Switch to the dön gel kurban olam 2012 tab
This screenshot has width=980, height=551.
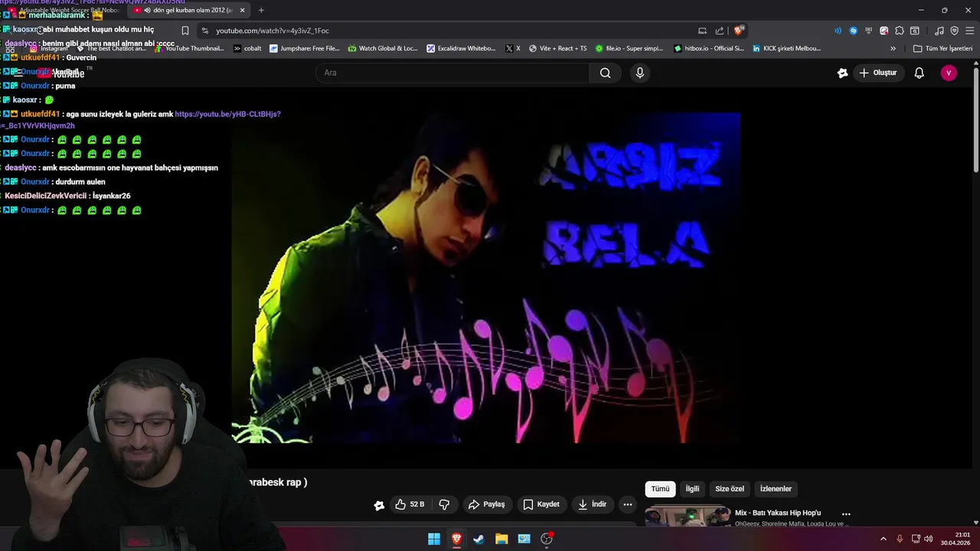click(x=190, y=10)
